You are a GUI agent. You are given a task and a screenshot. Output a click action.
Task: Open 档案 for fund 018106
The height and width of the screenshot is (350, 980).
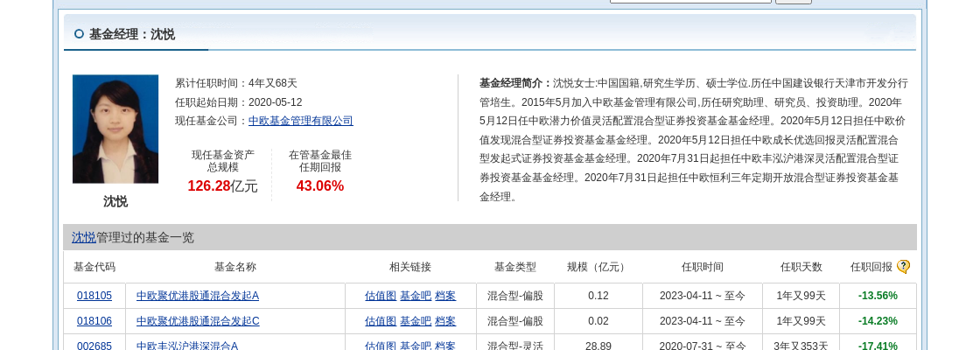coord(445,321)
